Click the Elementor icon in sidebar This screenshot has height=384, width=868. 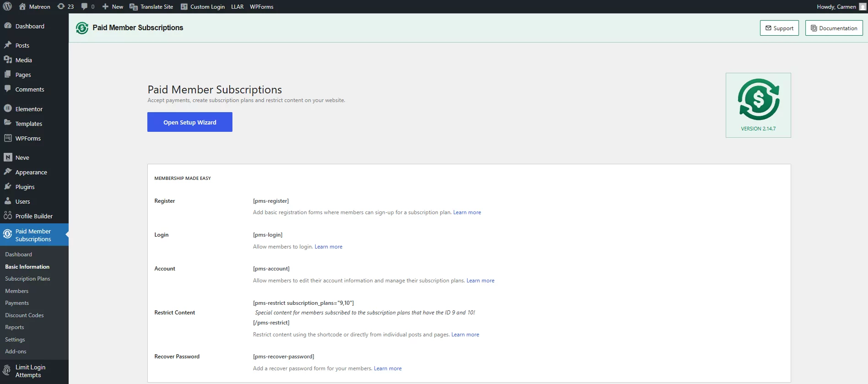coord(8,108)
